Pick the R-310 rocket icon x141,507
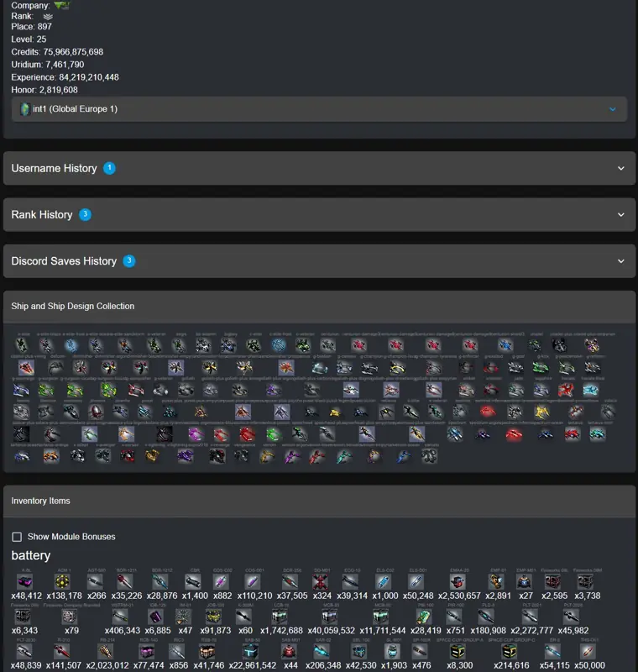638x672 pixels. coord(62,652)
